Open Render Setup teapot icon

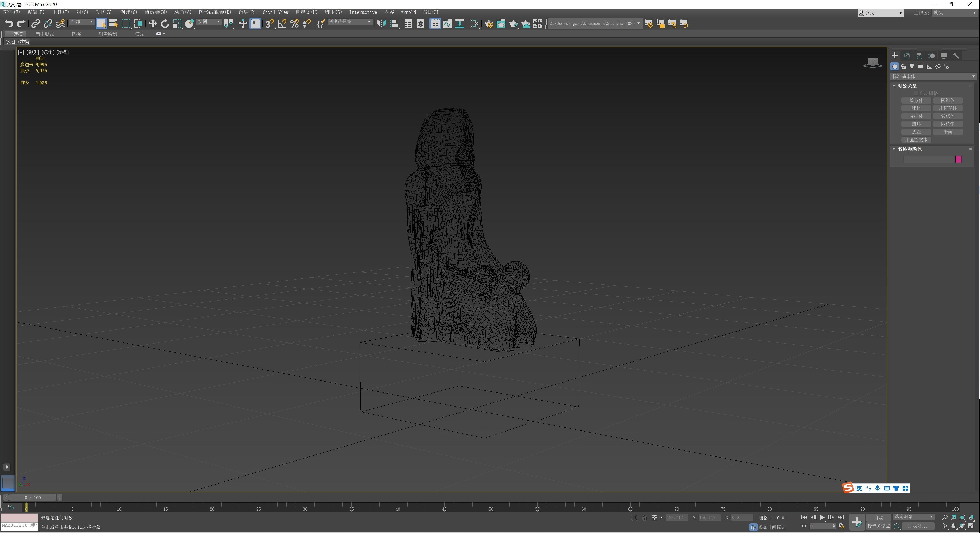pos(488,23)
